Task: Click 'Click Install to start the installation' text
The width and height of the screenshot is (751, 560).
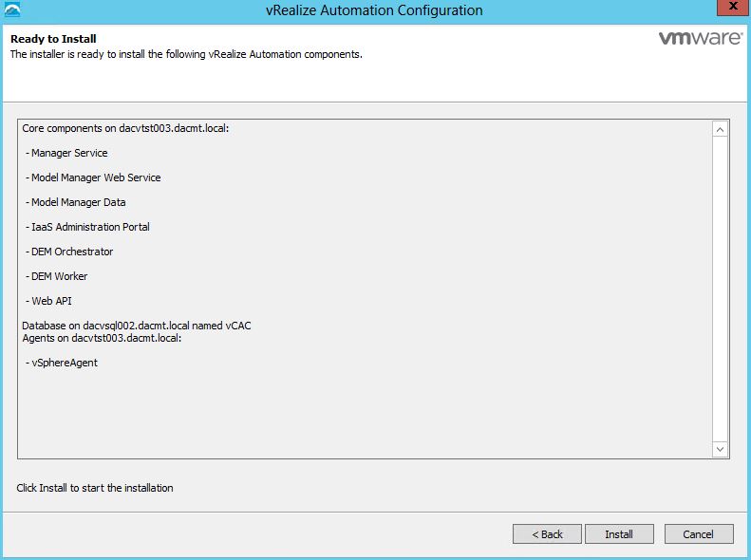Action: [95, 488]
